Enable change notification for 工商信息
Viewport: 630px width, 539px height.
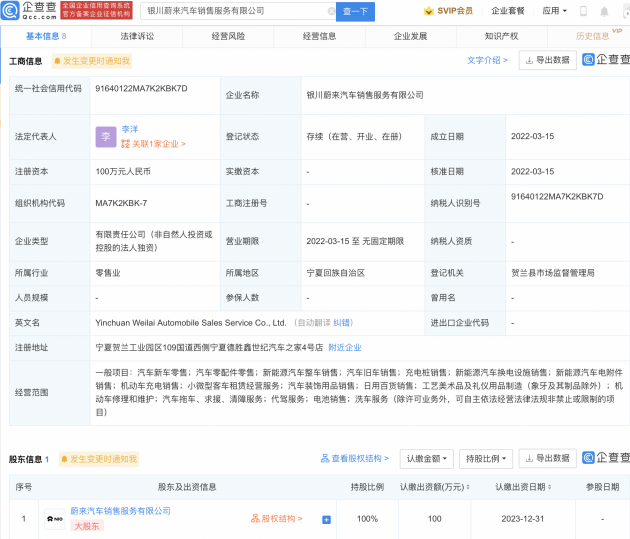(x=92, y=61)
